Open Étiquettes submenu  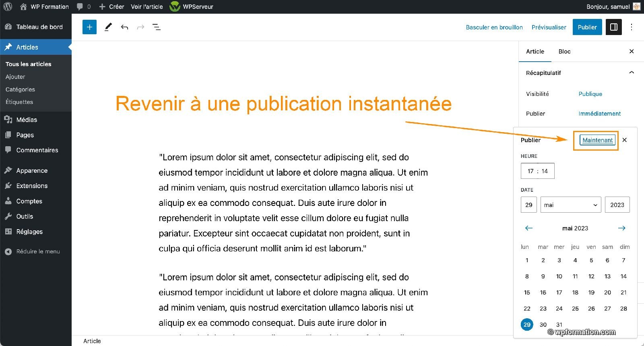[19, 102]
